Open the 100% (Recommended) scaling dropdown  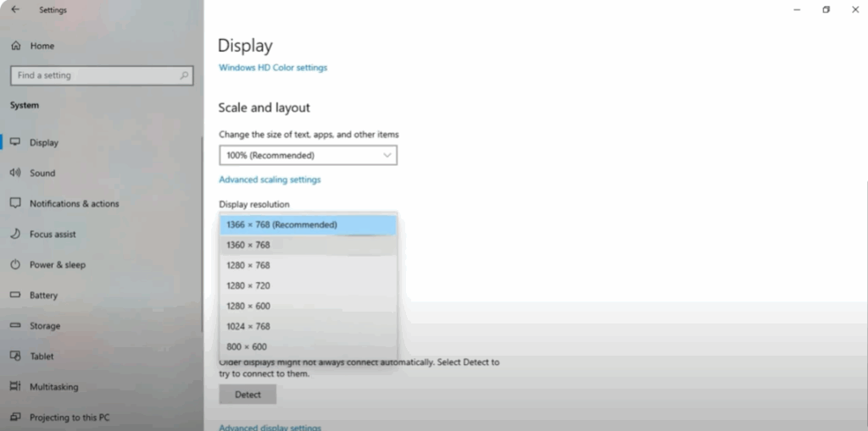[308, 156]
